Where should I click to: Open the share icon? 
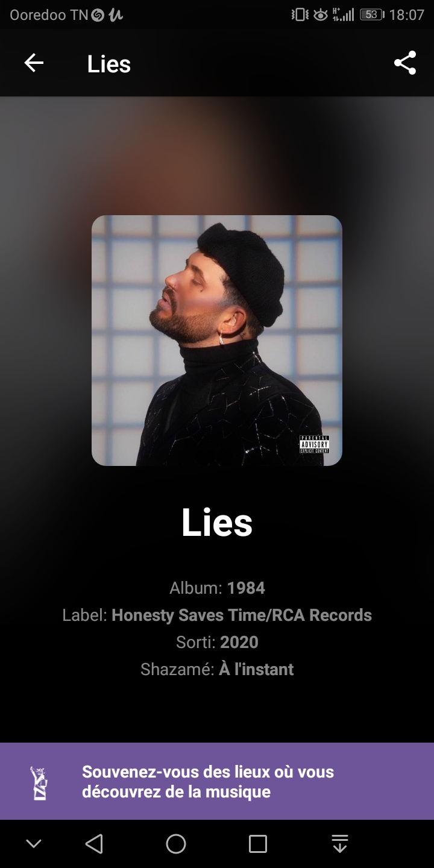click(x=405, y=63)
